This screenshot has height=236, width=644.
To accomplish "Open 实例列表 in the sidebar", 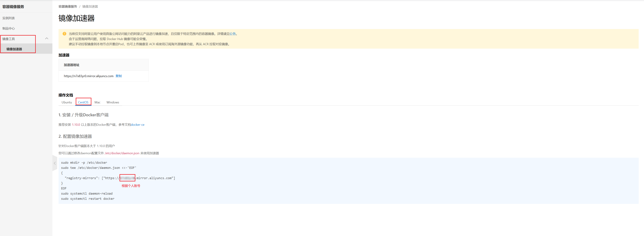I will point(8,18).
